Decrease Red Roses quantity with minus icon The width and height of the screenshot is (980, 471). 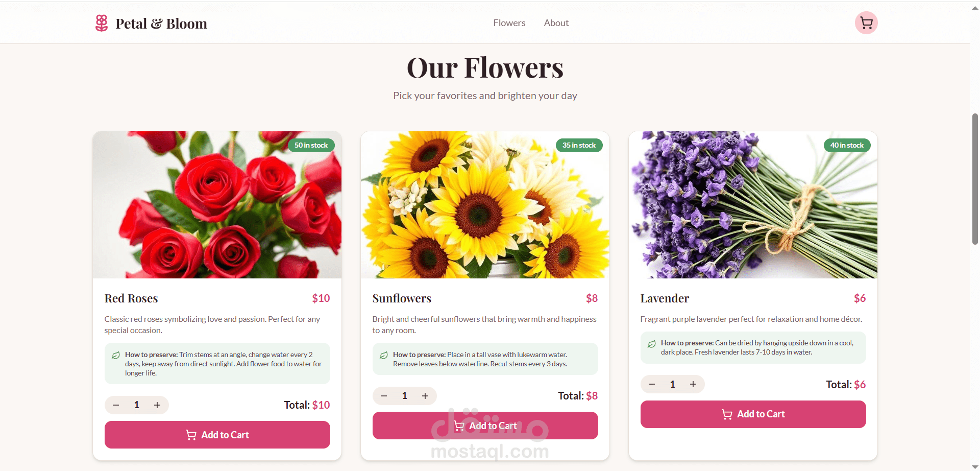116,405
